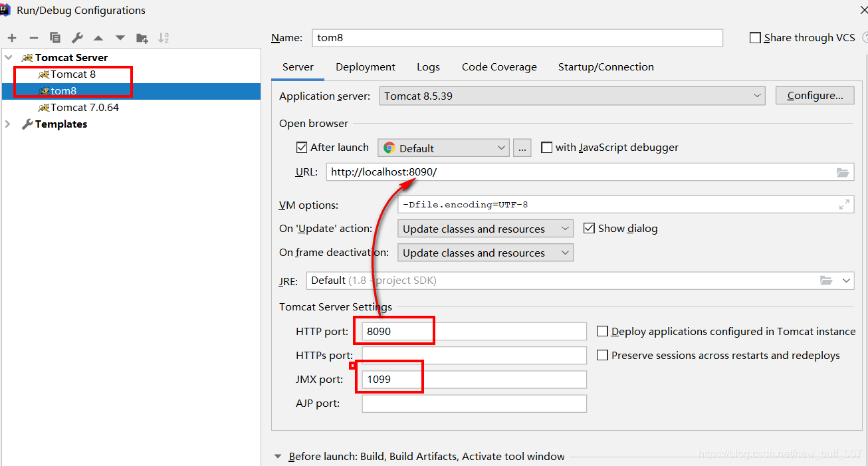Enable Deploy applications configured in Tomcat instance
Image resolution: width=868 pixels, height=466 pixels.
[602, 331]
